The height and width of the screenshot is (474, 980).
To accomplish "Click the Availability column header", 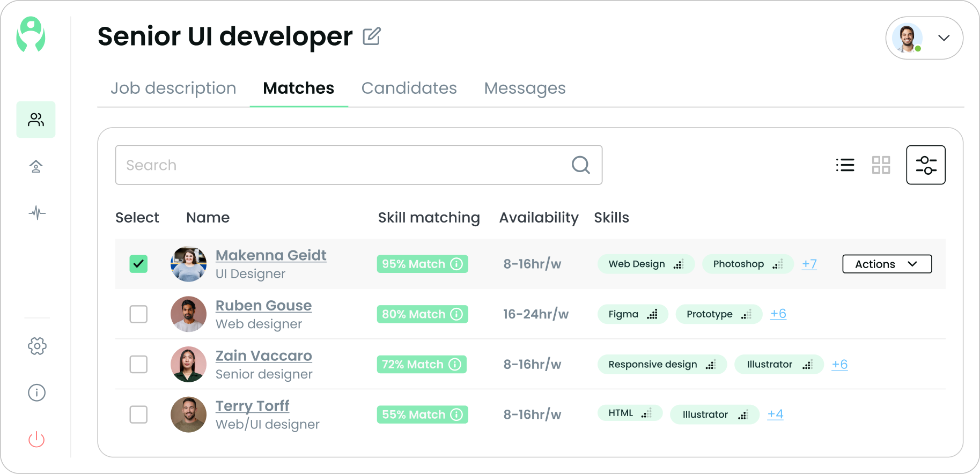I will [x=539, y=218].
